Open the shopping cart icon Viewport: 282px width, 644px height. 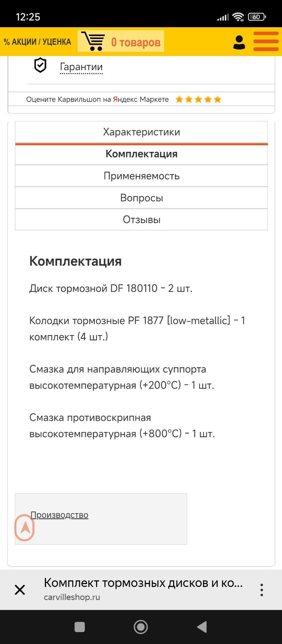point(93,41)
